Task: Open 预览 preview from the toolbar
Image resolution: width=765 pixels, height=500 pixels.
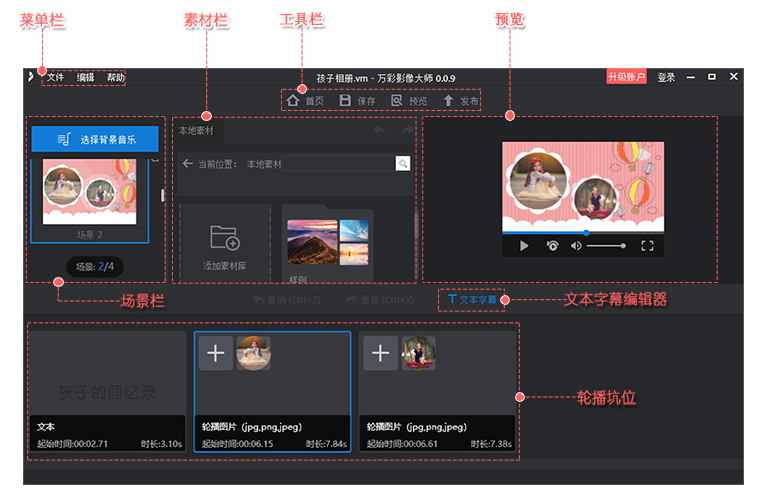Action: (397, 101)
